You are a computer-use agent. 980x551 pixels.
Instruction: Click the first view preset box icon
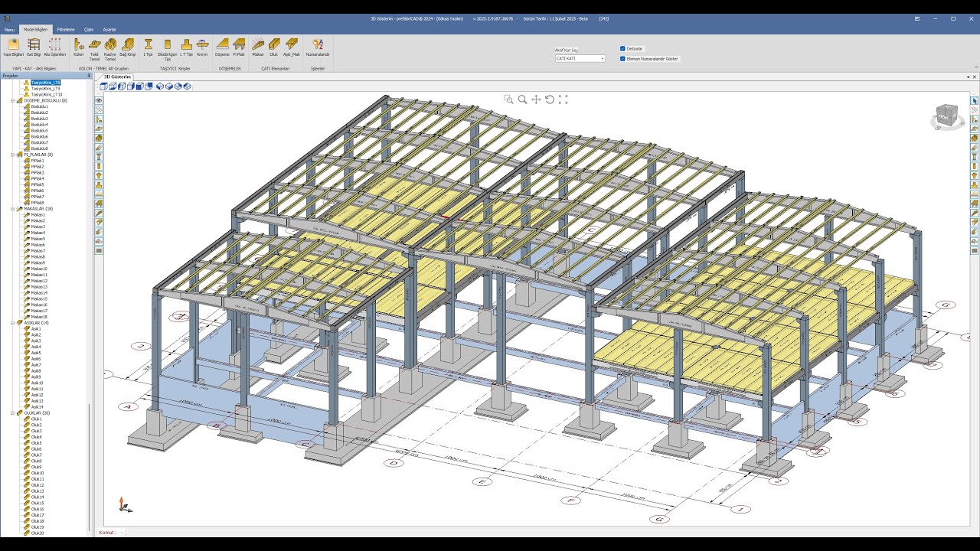pyautogui.click(x=103, y=86)
